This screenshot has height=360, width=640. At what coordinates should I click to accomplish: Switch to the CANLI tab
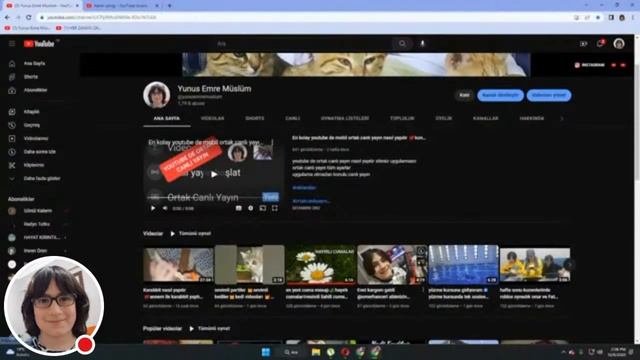(x=293, y=118)
